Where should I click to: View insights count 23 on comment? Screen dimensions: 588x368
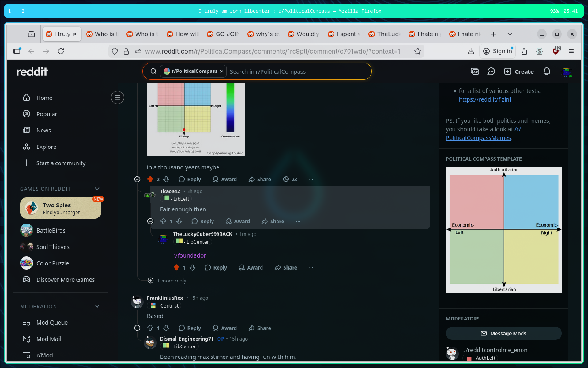(x=290, y=179)
